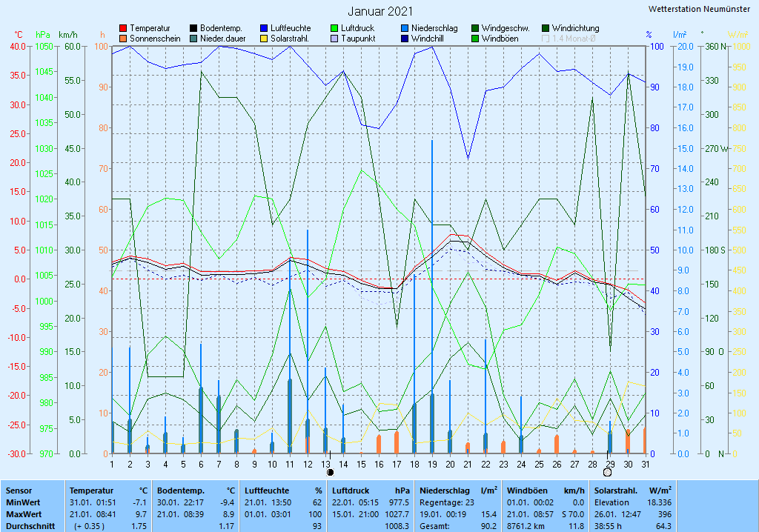
Task: Click the hPa pressure axis unit label
Action: [x=43, y=35]
